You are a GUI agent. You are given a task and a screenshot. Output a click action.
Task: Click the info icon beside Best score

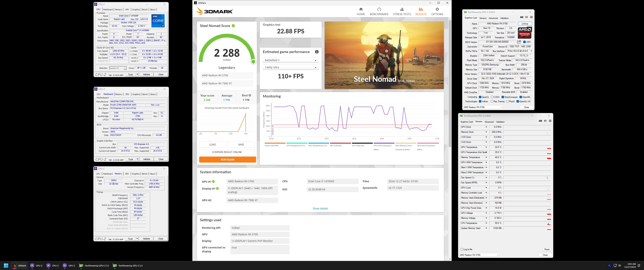tap(250, 95)
